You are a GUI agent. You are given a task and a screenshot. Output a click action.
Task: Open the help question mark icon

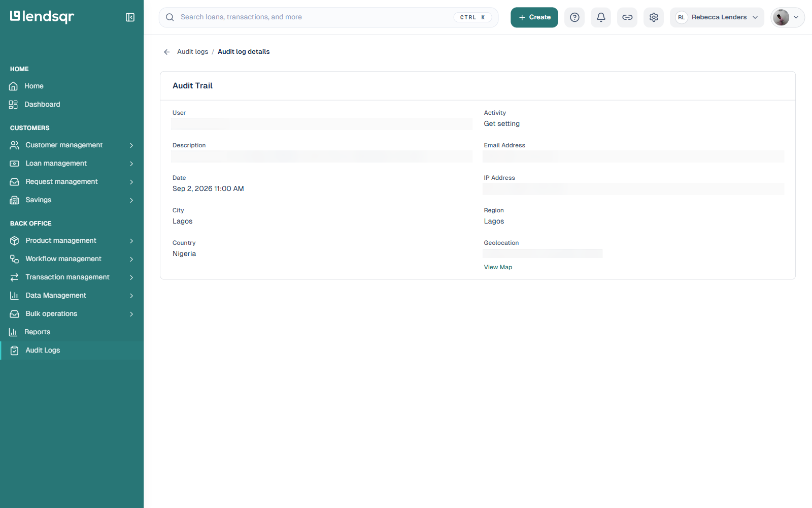574,17
